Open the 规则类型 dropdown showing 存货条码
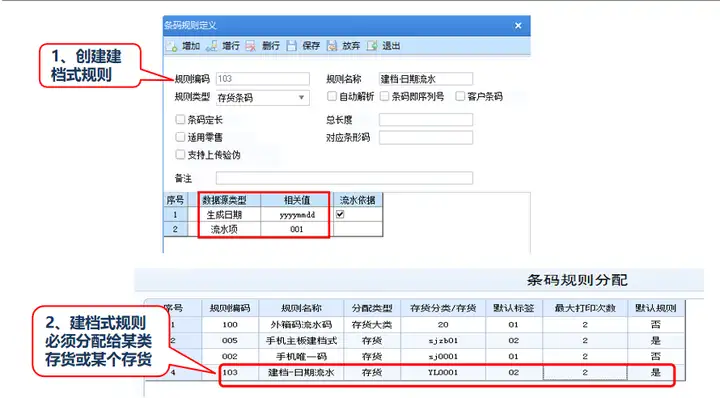Image resolution: width=720 pixels, height=398 pixels. pyautogui.click(x=263, y=98)
